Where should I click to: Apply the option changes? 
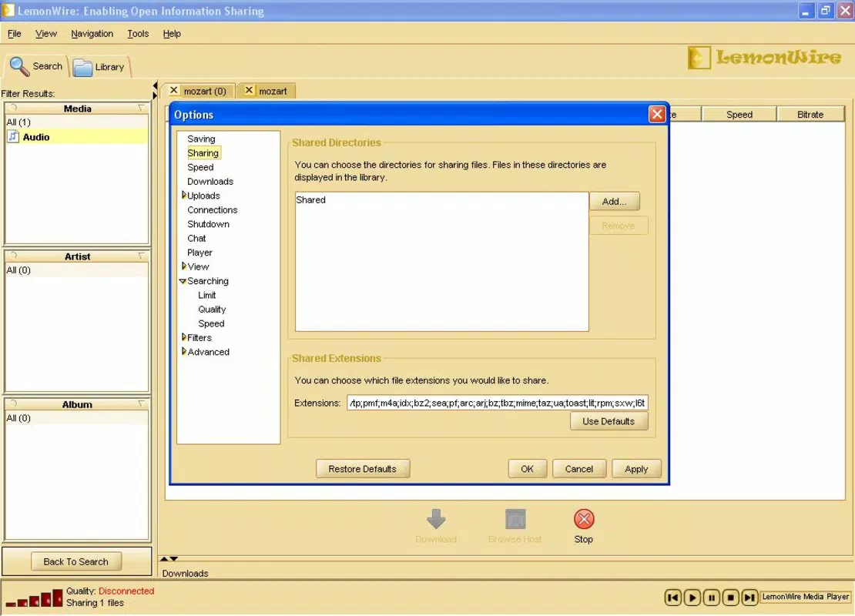[636, 469]
